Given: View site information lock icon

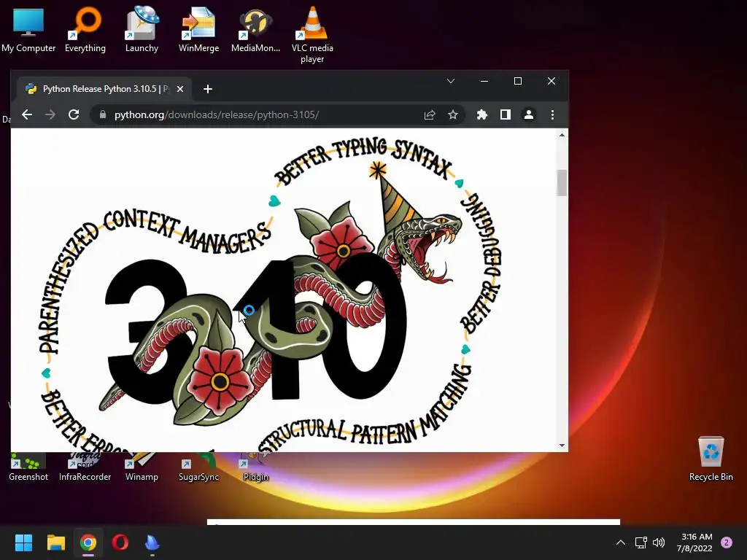Looking at the screenshot, I should [x=102, y=114].
